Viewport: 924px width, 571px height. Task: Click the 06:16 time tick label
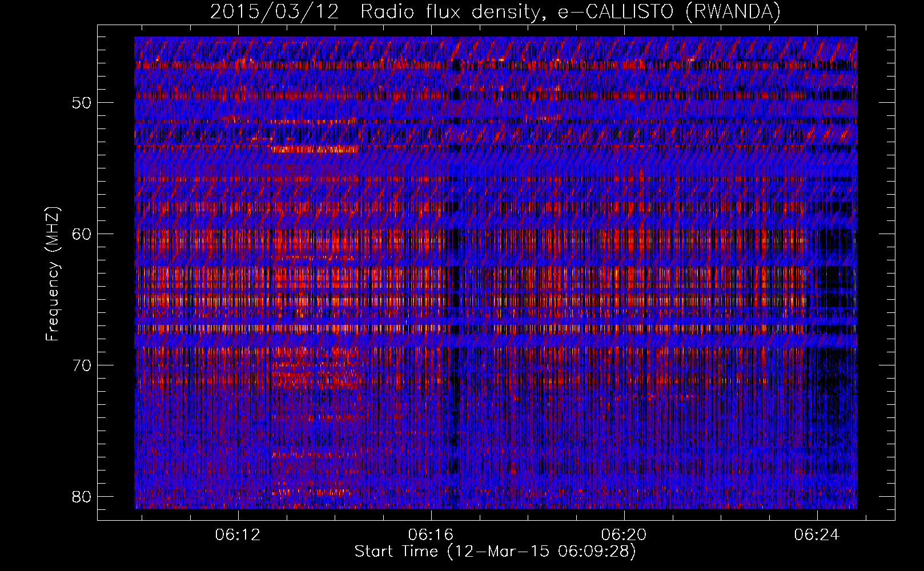pyautogui.click(x=431, y=534)
